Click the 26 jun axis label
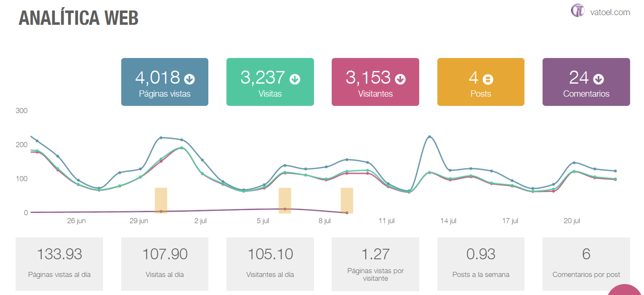This screenshot has width=644, height=295. point(77,221)
